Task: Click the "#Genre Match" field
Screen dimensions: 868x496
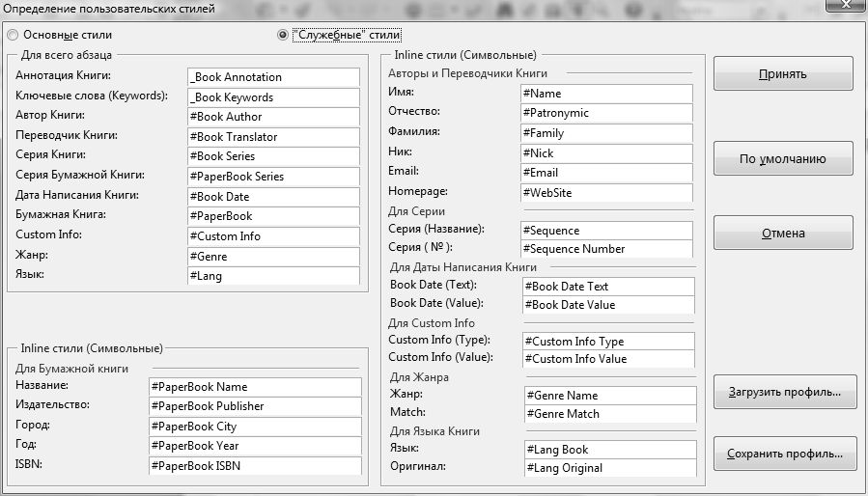Action: click(x=610, y=414)
